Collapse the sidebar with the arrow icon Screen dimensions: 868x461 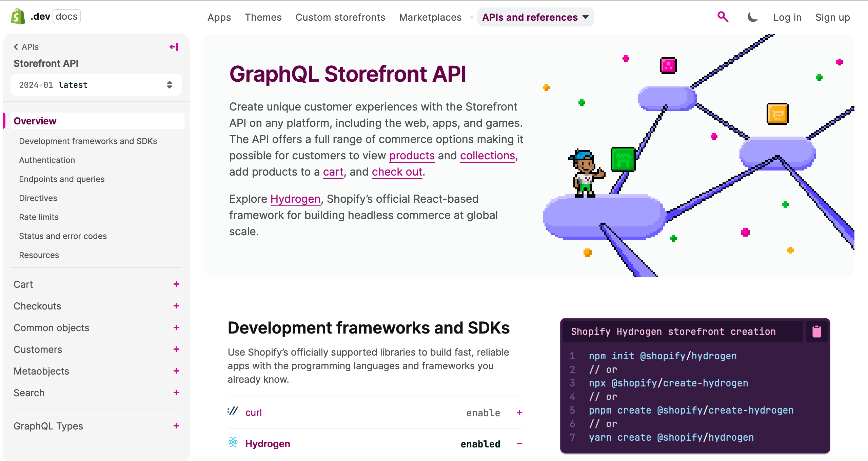pyautogui.click(x=174, y=47)
